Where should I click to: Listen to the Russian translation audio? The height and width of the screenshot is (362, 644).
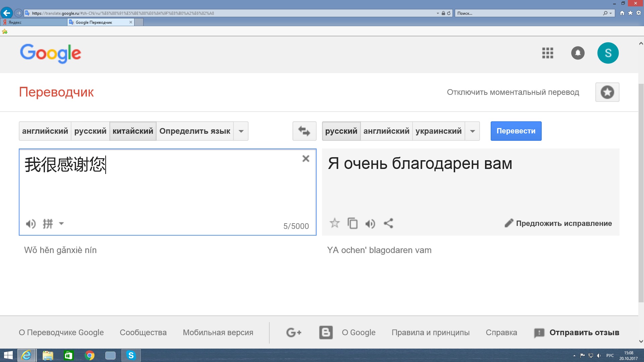click(x=370, y=224)
